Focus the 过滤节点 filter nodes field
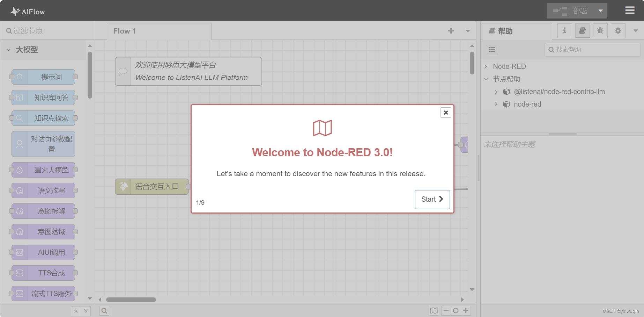Viewport: 644px width, 317px height. (x=47, y=31)
